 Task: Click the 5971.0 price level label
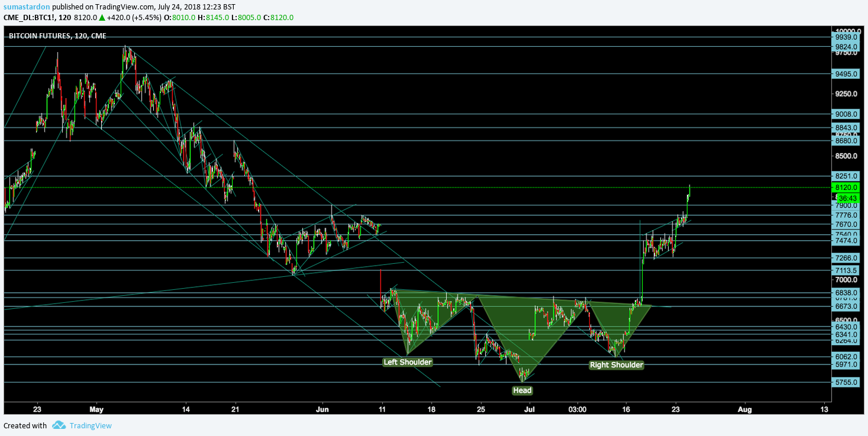846,364
